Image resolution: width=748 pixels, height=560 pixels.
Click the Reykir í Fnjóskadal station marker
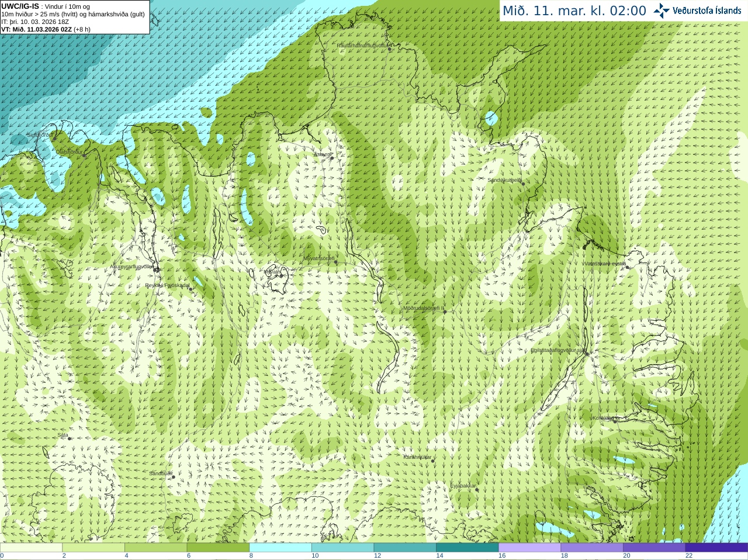pos(191,289)
